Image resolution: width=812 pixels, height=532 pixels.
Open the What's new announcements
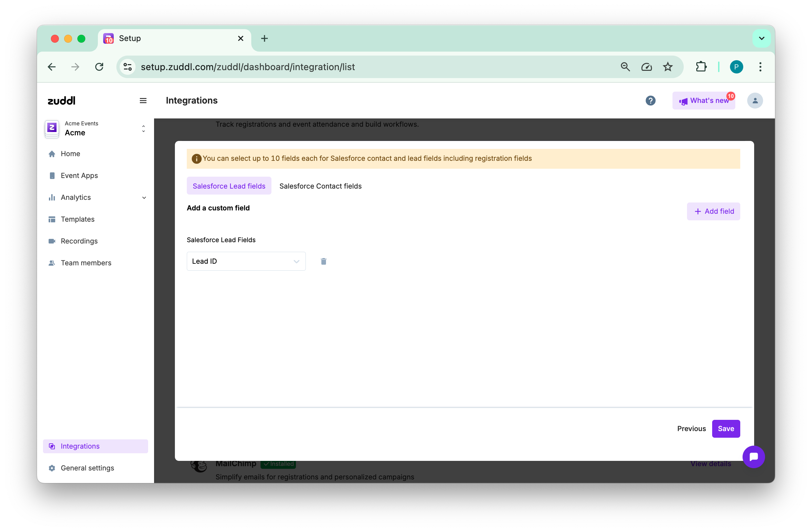(x=703, y=100)
